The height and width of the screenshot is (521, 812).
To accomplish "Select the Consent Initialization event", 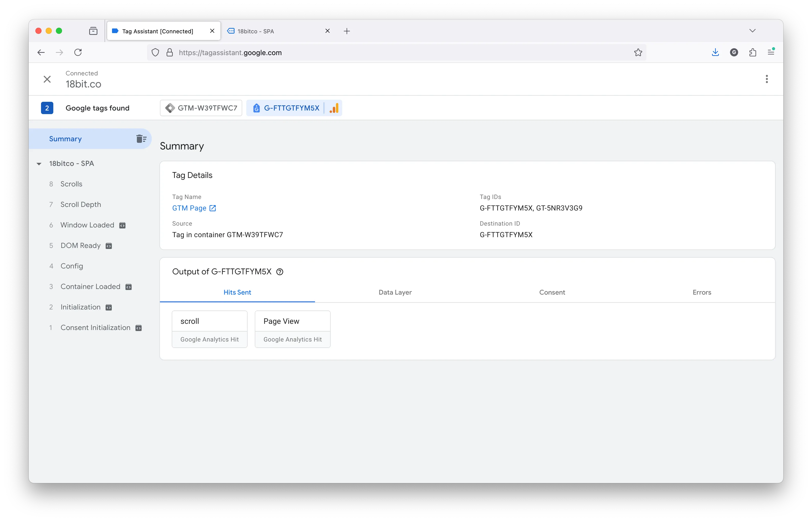I will [95, 327].
